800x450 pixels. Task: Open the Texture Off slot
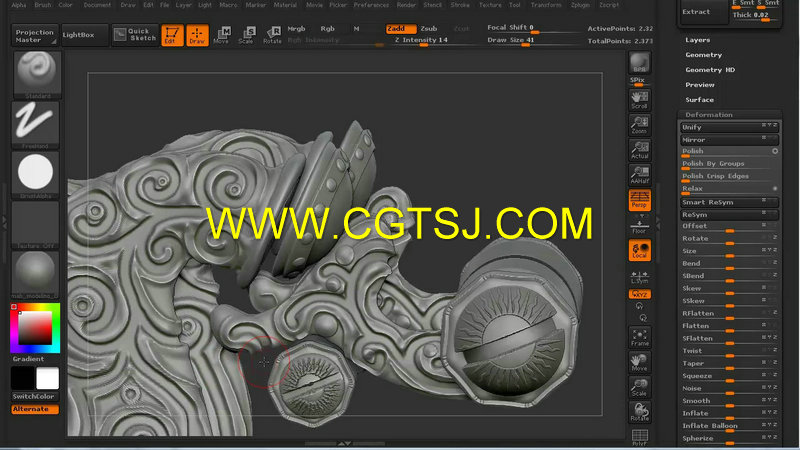35,225
